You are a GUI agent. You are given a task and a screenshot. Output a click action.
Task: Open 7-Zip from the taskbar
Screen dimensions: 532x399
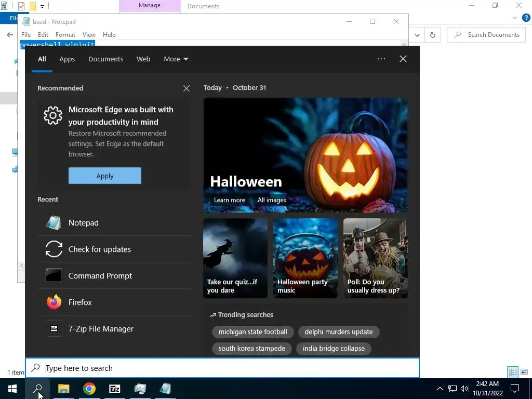coord(115,389)
